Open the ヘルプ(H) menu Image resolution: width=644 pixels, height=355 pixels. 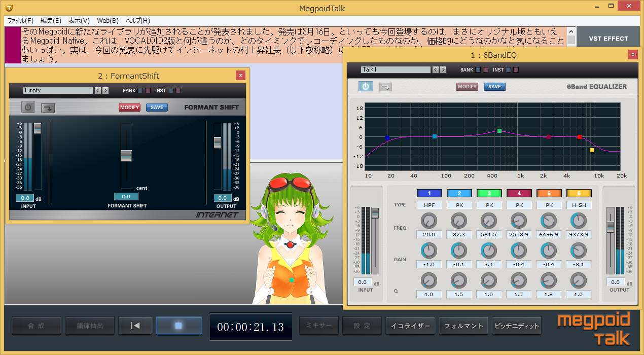[137, 21]
